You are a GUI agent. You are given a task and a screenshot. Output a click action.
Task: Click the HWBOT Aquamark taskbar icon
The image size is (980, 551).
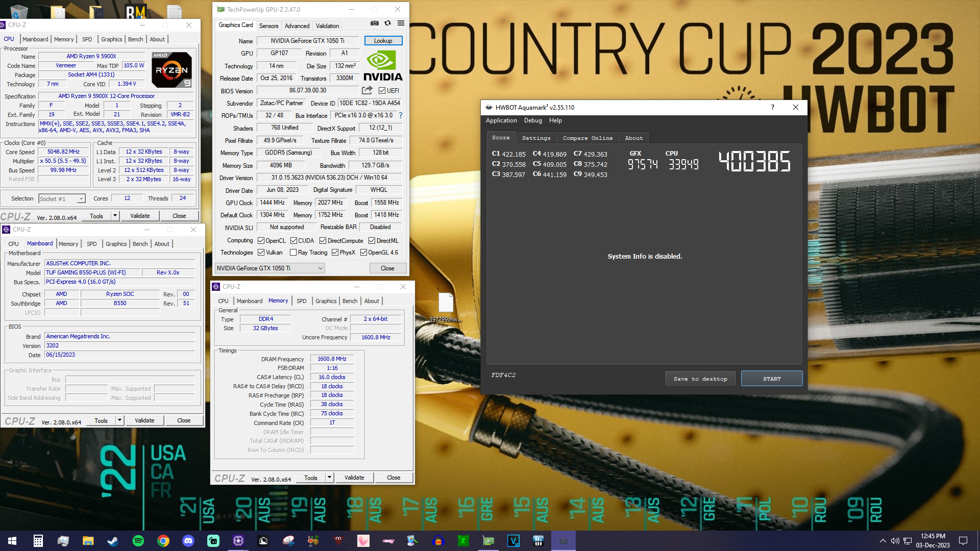(x=563, y=541)
